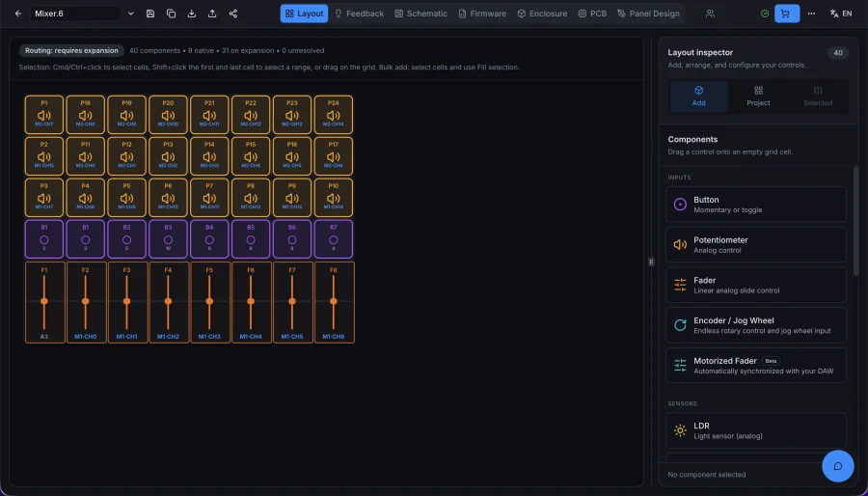The width and height of the screenshot is (868, 496).
Task: Open the Enclosure tab
Action: pos(542,14)
